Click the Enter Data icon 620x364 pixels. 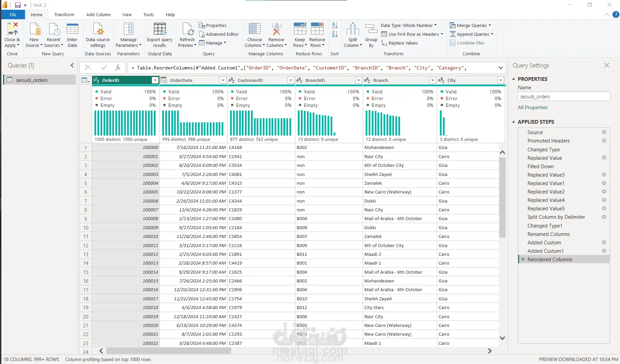72,29
